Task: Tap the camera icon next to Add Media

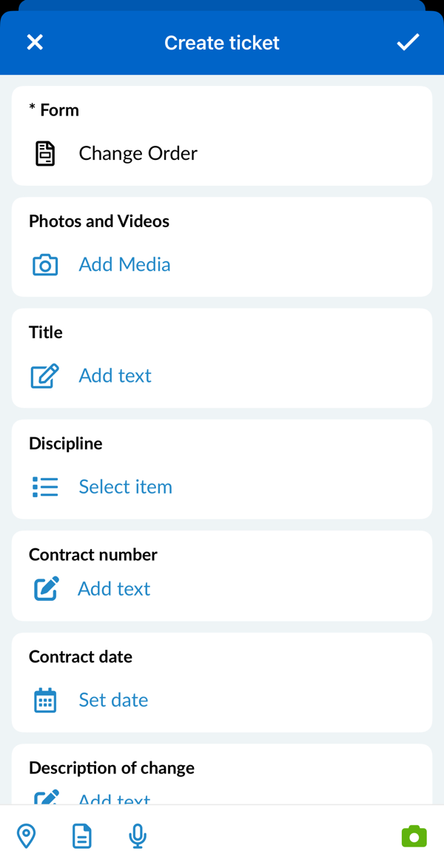Action: click(x=45, y=264)
